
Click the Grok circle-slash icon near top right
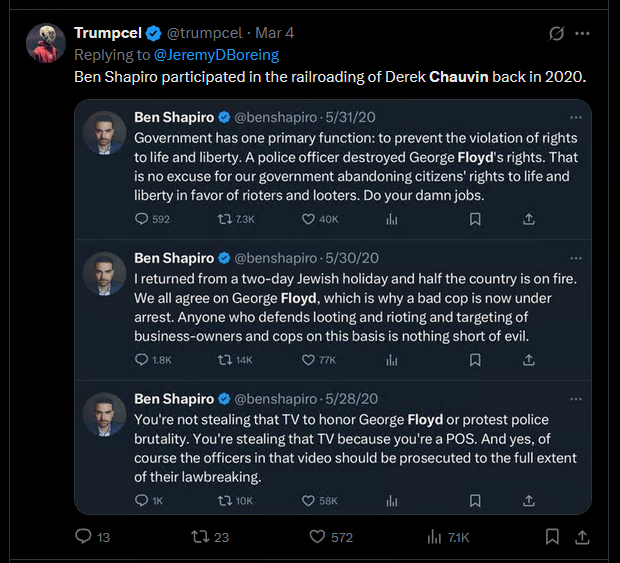click(556, 33)
